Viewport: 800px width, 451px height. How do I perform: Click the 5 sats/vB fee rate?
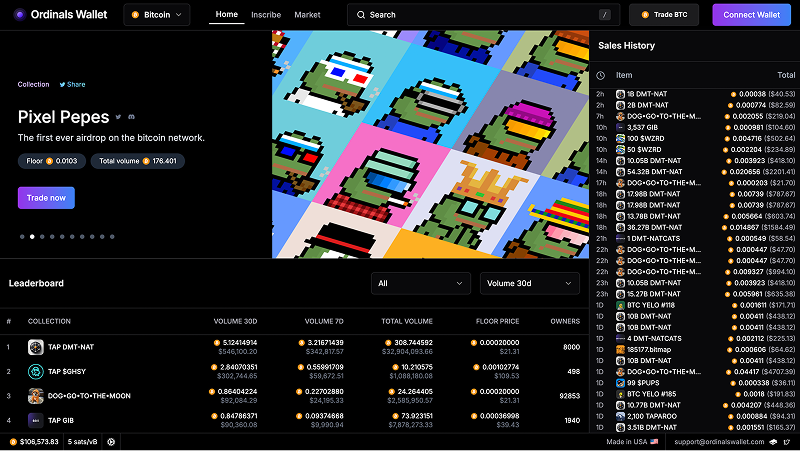(x=82, y=442)
